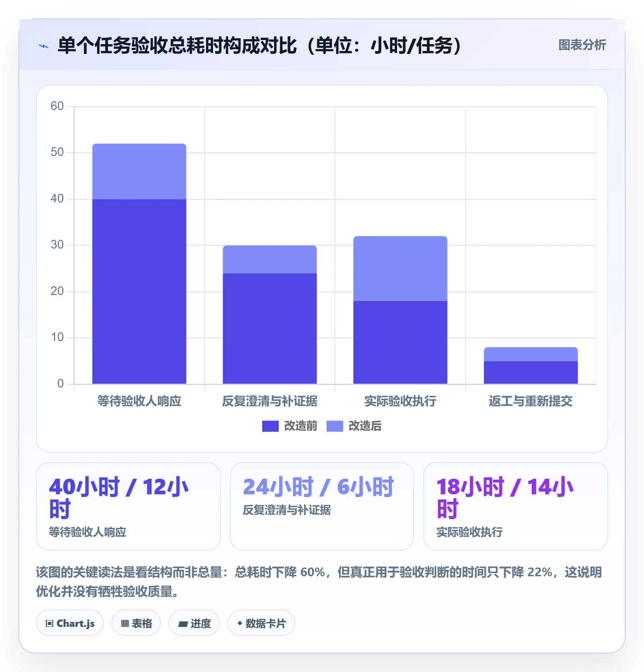644x672 pixels.
Task: Click the 实际验收执行 x-axis label
Action: pos(400,401)
